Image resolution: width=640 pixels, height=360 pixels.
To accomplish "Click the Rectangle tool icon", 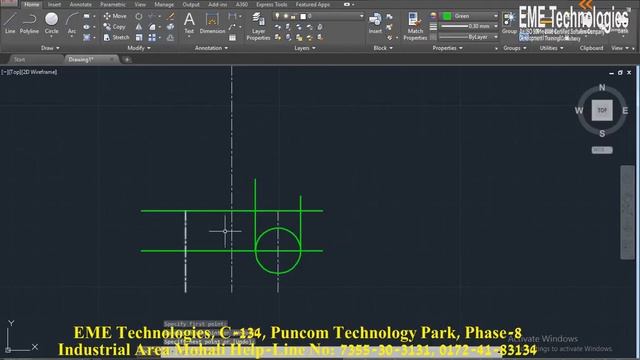I will (87, 16).
